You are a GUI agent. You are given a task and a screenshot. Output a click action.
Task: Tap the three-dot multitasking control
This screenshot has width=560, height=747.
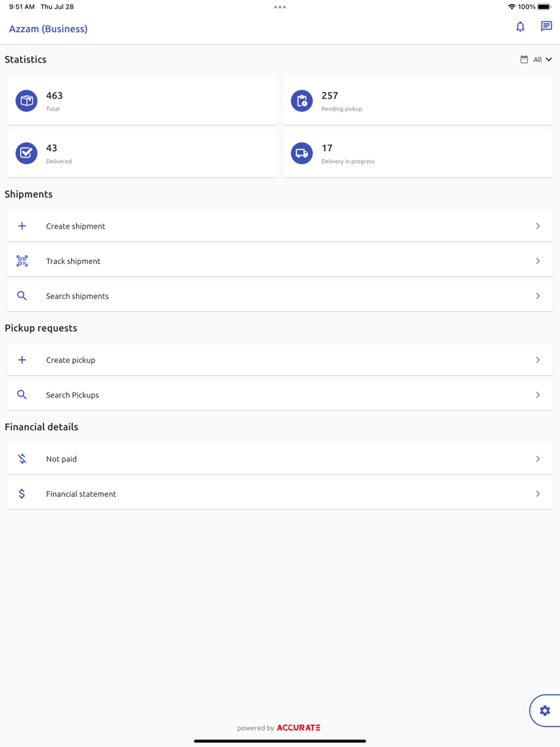[x=280, y=7]
